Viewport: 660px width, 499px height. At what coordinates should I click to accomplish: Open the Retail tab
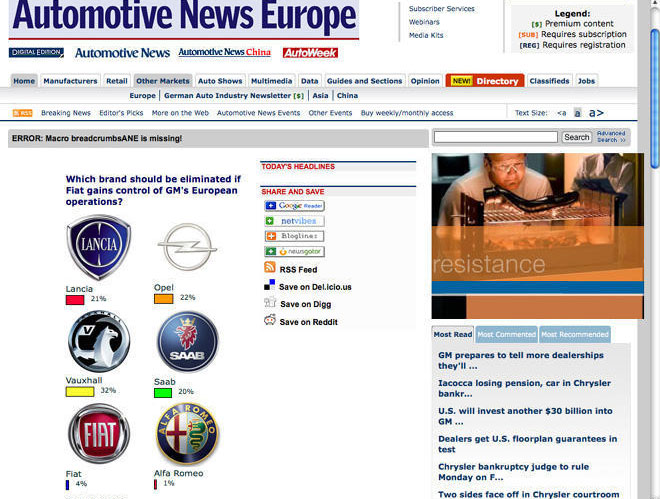click(x=117, y=81)
